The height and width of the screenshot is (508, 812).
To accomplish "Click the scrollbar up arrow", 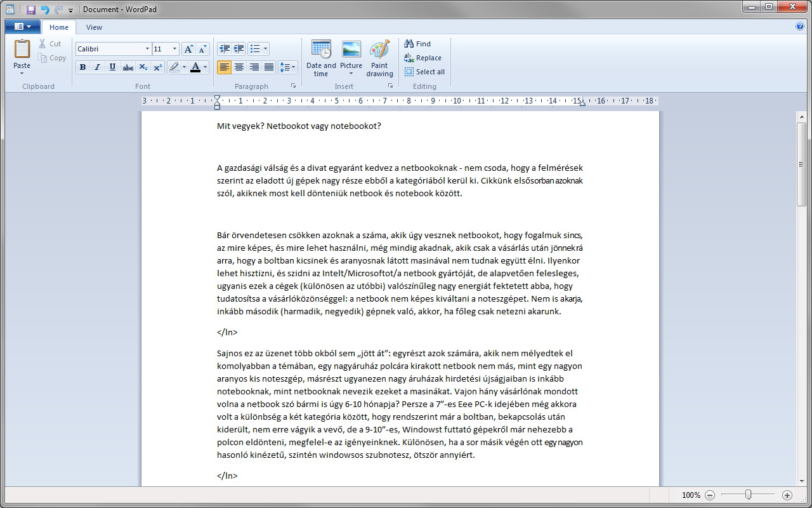I will pyautogui.click(x=802, y=116).
